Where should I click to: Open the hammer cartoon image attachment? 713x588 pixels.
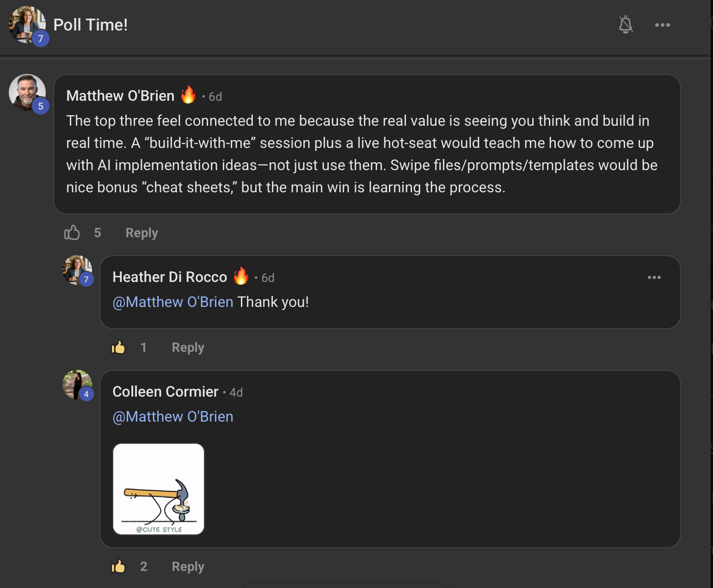(x=159, y=489)
